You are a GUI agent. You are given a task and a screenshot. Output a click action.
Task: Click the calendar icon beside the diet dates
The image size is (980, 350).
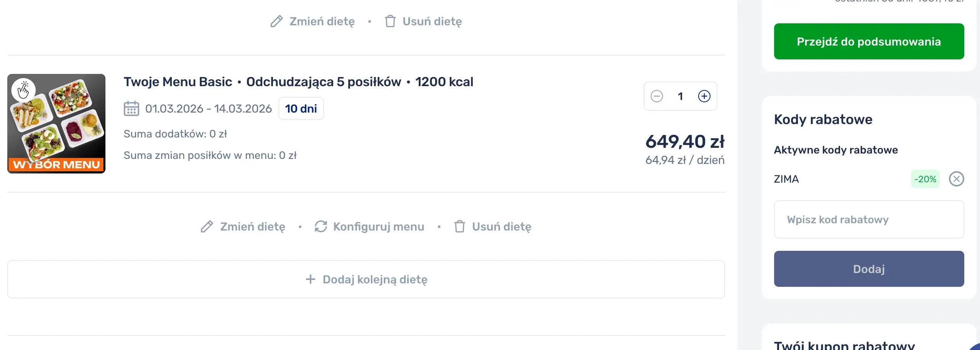pyautogui.click(x=132, y=108)
